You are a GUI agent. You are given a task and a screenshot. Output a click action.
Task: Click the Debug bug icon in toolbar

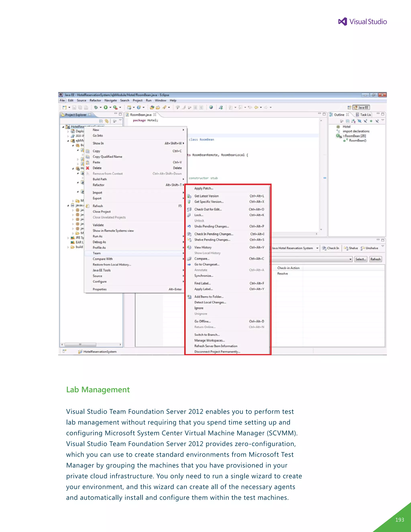click(x=96, y=107)
